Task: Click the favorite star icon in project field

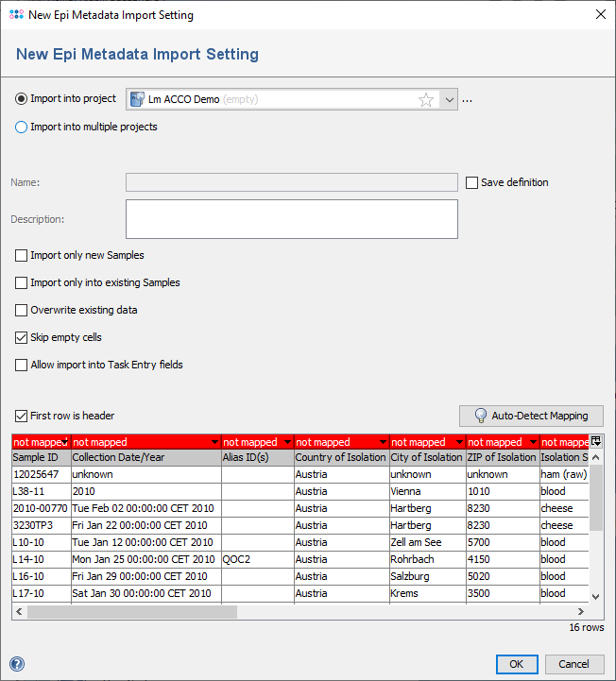Action: [x=426, y=99]
